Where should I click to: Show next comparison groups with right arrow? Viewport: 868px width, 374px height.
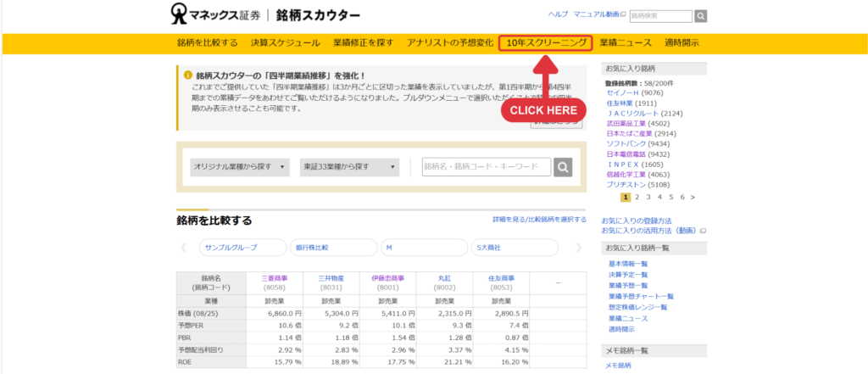coord(579,248)
